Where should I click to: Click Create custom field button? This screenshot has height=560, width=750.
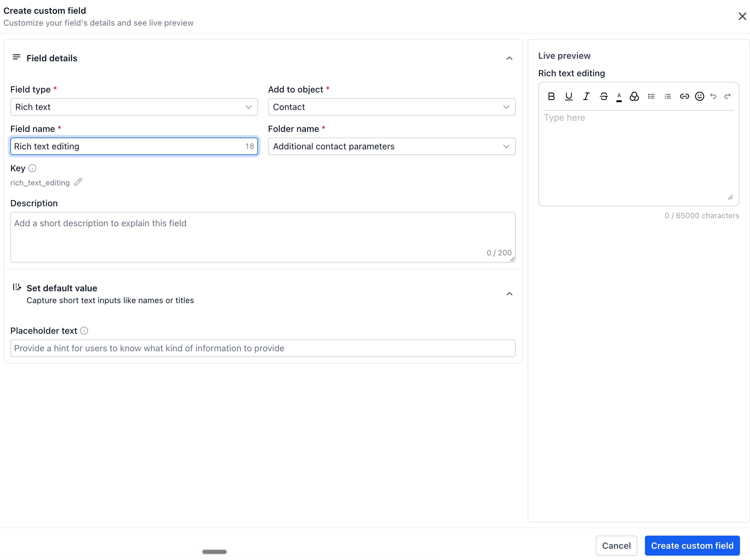pyautogui.click(x=692, y=545)
